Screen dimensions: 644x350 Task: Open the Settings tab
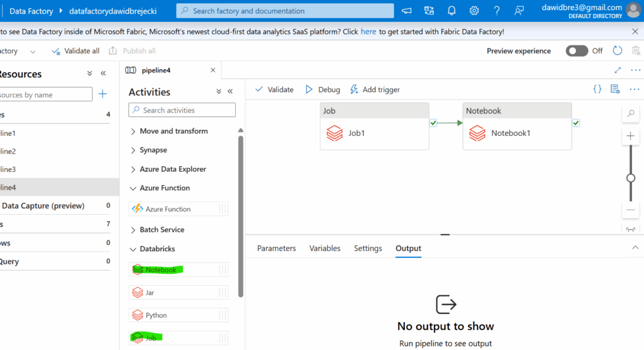click(368, 248)
